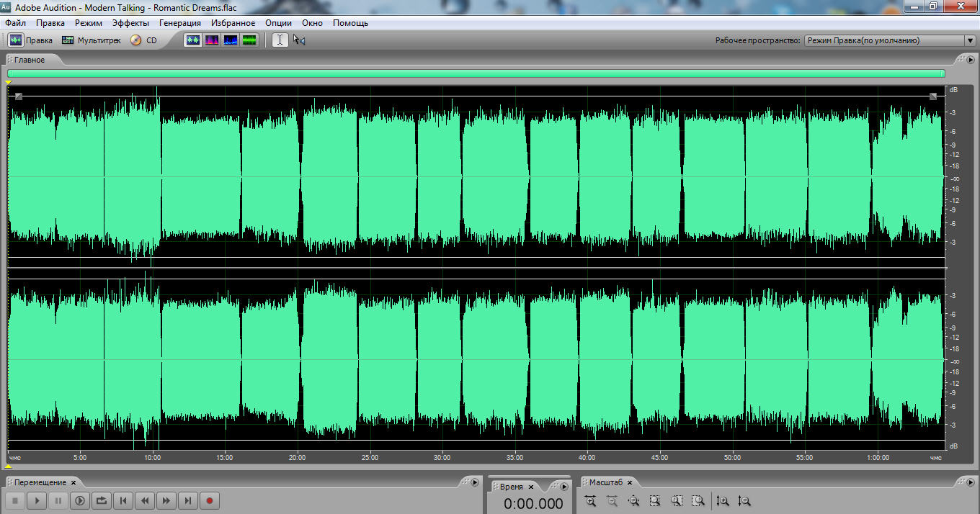980x514 pixels.
Task: Toggle the loop playback button
Action: 102,500
